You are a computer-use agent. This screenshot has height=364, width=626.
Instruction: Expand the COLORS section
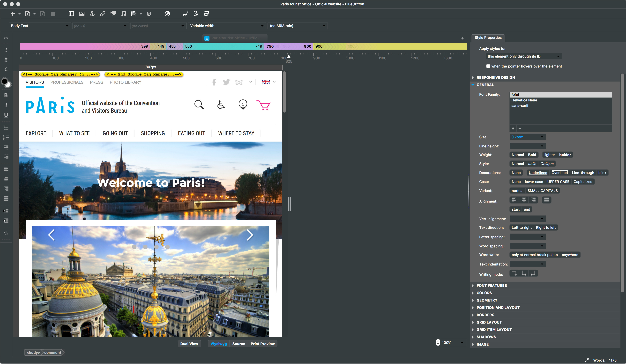[484, 293]
